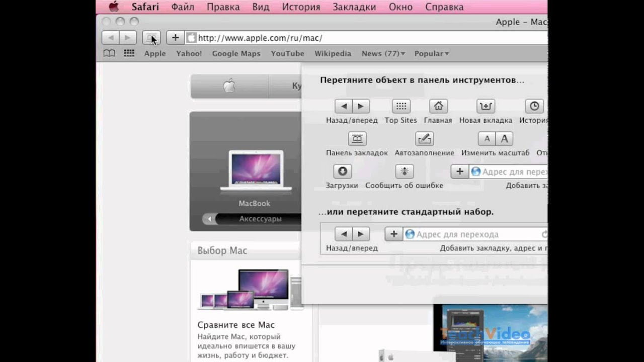Click plus button in default set
The height and width of the screenshot is (362, 644).
pyautogui.click(x=393, y=234)
